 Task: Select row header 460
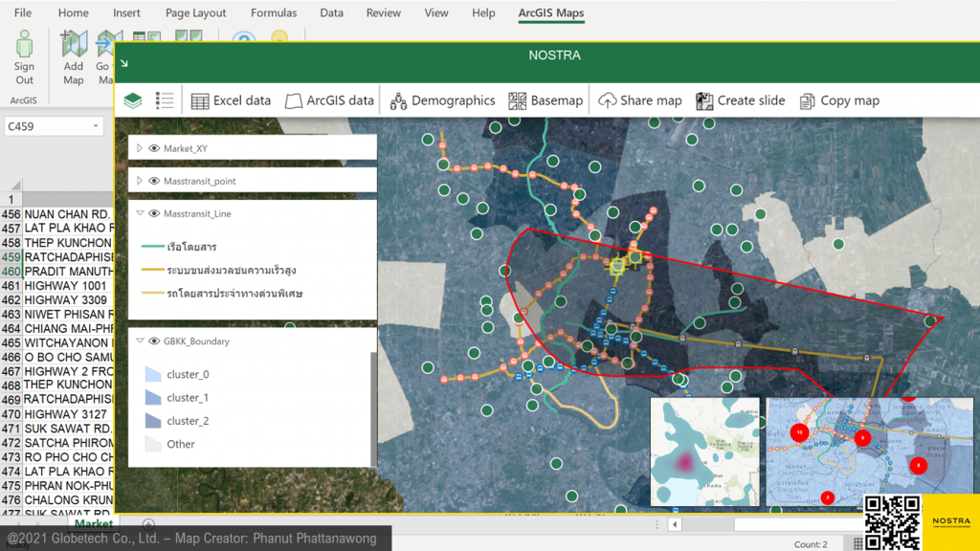[11, 272]
